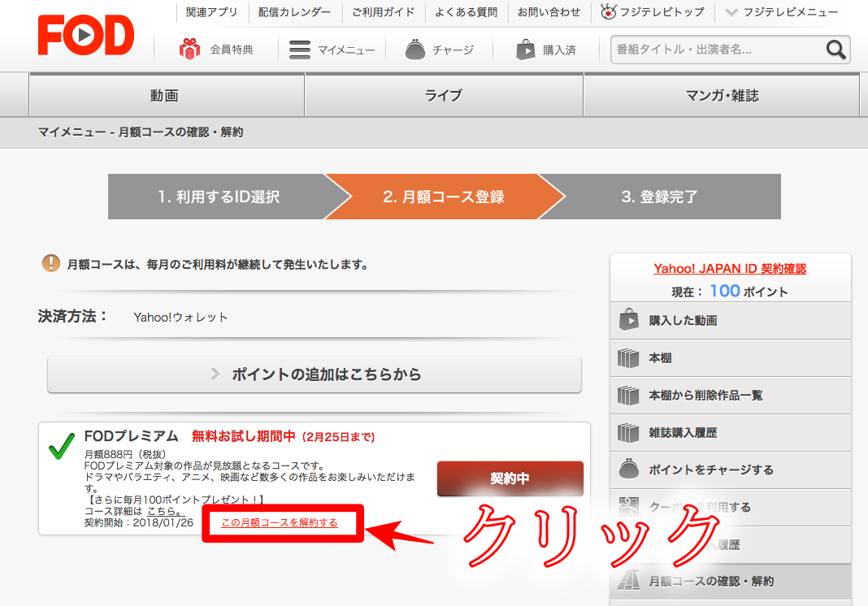Open the 会員特典 gift icon

click(x=189, y=50)
